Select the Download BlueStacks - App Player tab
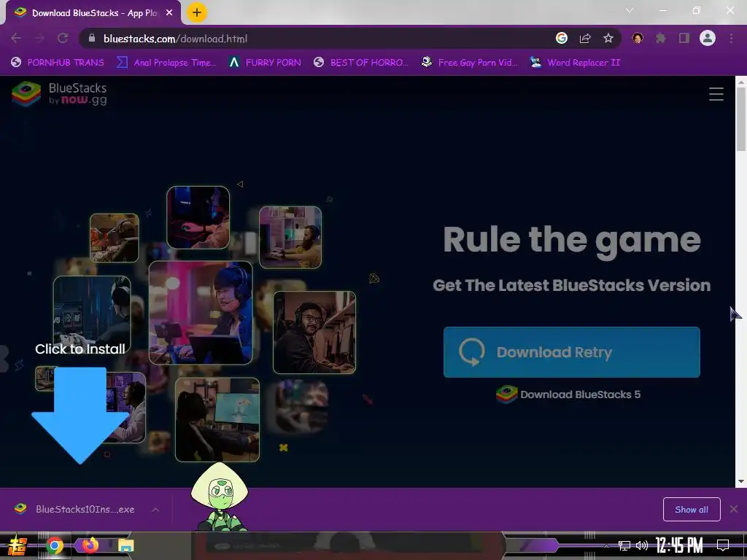Viewport: 747px width, 560px height. pyautogui.click(x=94, y=13)
